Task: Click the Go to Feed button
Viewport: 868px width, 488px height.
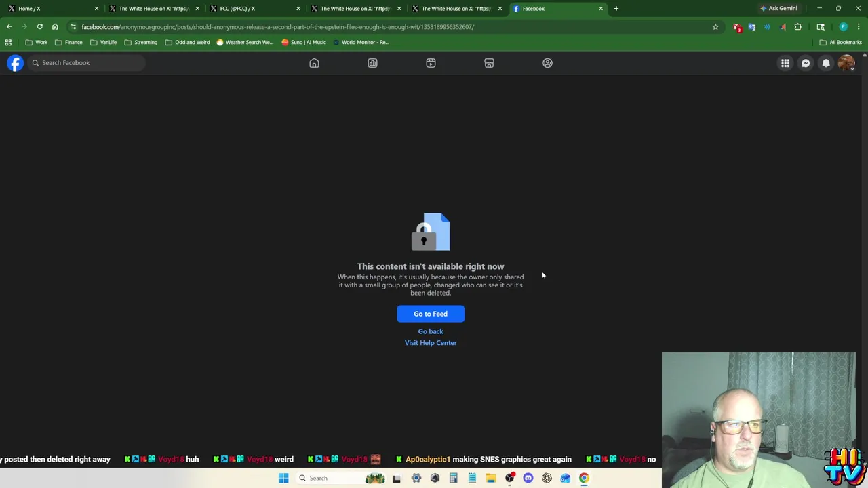Action: click(x=431, y=314)
